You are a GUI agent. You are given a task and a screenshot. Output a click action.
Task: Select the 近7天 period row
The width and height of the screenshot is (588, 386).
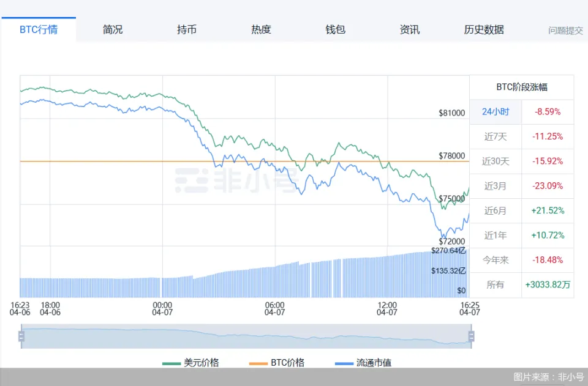[x=522, y=136]
